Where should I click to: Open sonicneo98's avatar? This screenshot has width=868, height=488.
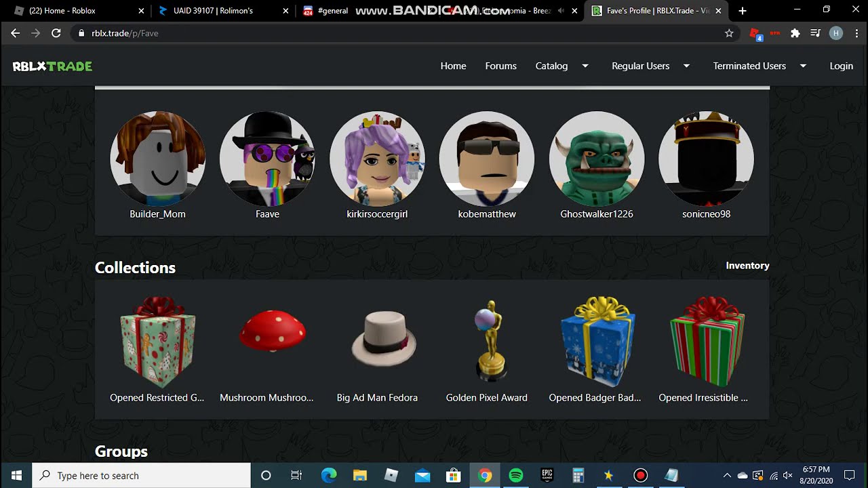click(706, 159)
